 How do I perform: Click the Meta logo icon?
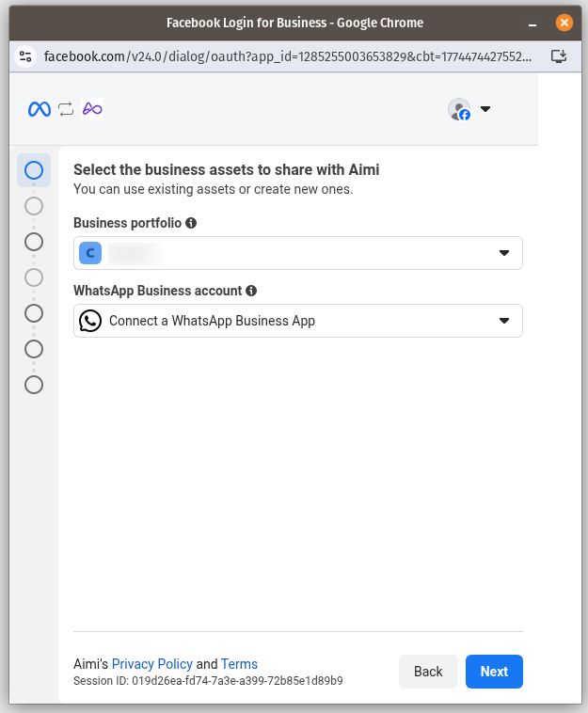pyautogui.click(x=40, y=109)
